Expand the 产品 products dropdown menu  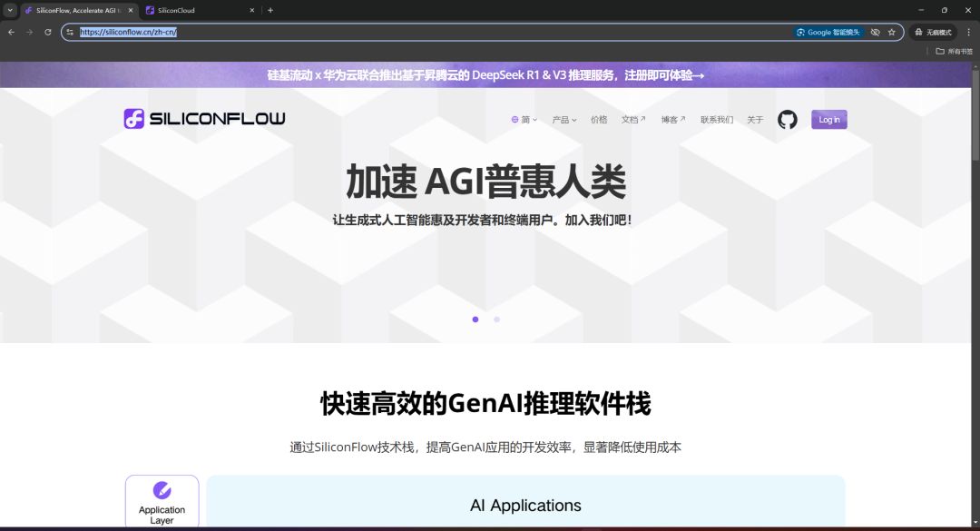coord(564,120)
